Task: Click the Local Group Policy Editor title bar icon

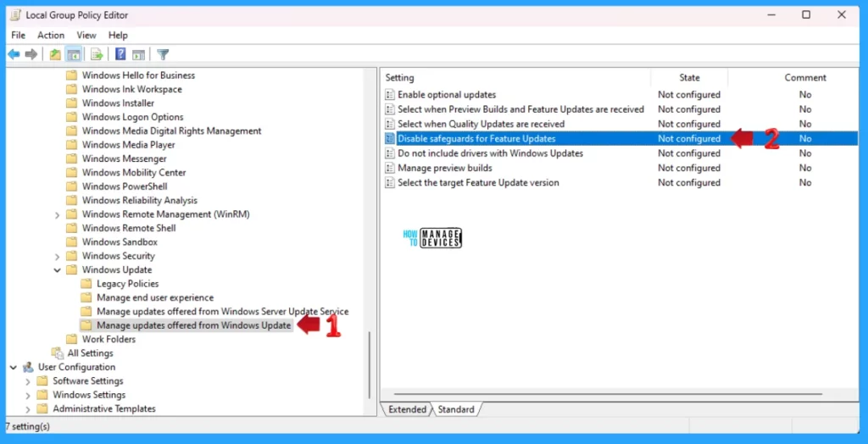Action: (x=15, y=15)
